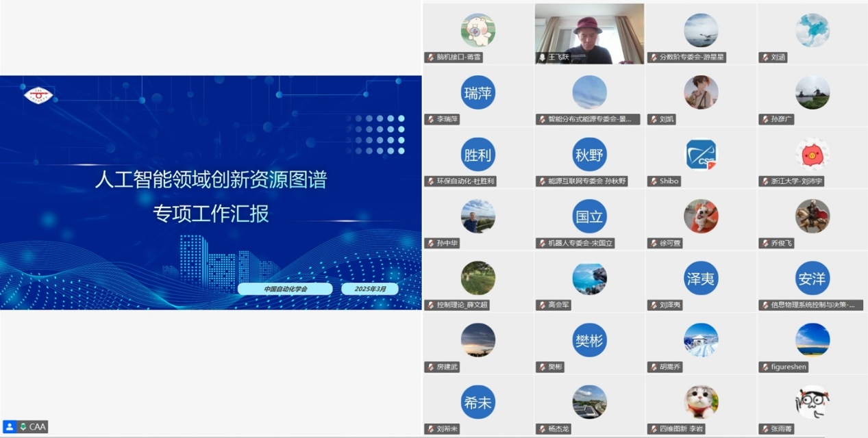Click the blue 安洋 avatar circle
This screenshot has height=438, width=868.
click(813, 279)
